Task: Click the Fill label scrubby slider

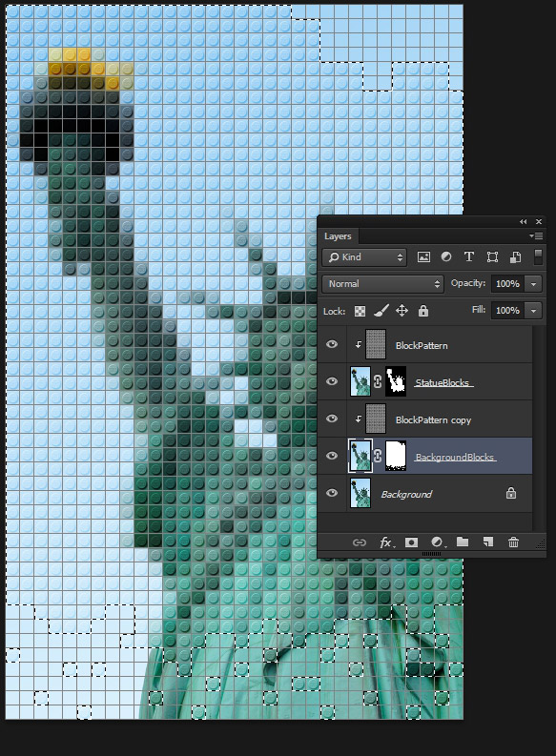Action: 479,310
